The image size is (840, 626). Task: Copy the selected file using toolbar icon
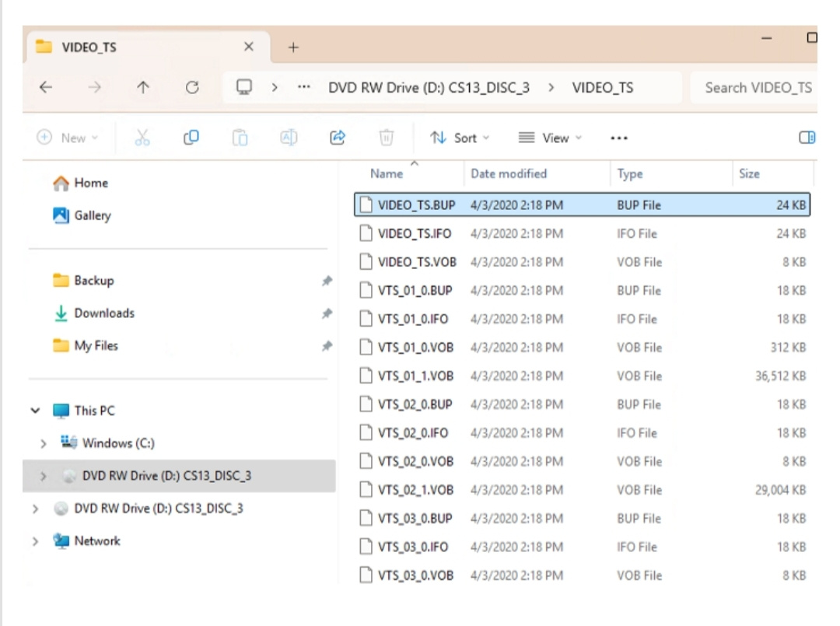pos(191,138)
